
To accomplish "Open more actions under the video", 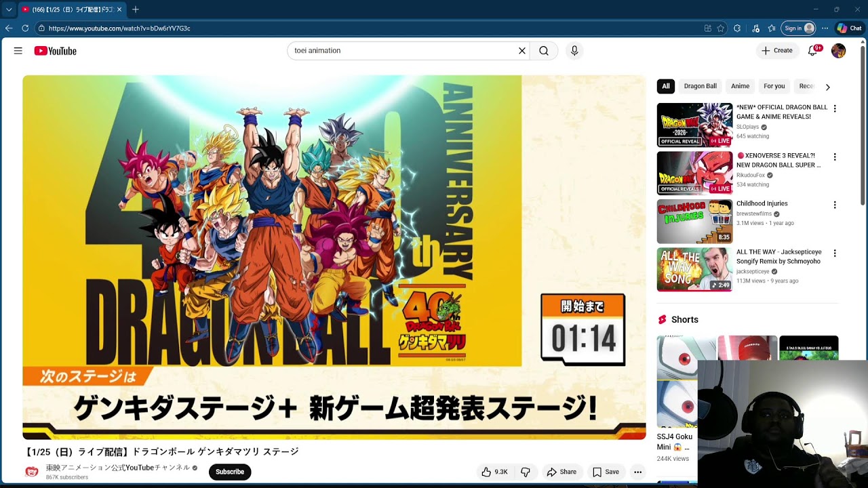I will click(x=637, y=472).
